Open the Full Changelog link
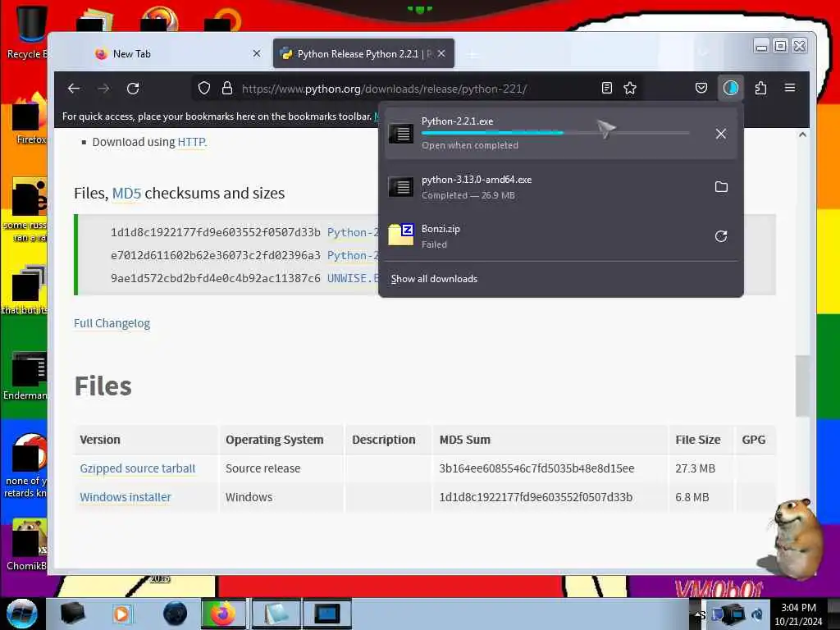Screen dimensions: 840x630 click(x=112, y=323)
